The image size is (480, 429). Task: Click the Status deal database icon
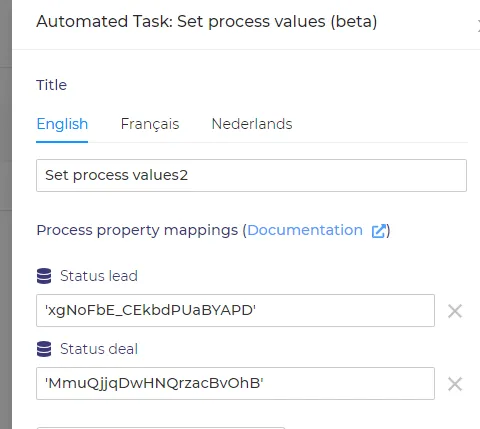44,349
